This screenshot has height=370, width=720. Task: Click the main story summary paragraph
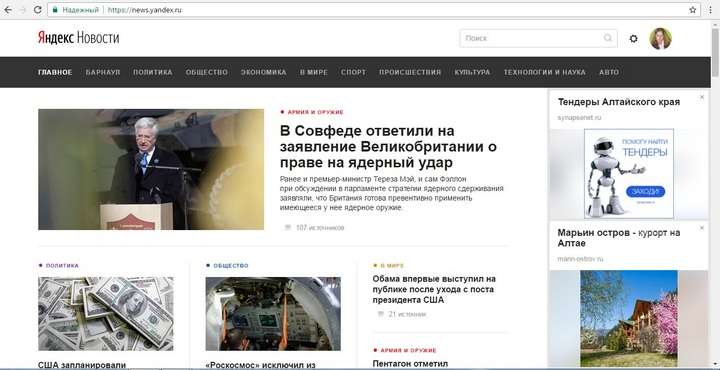click(391, 193)
